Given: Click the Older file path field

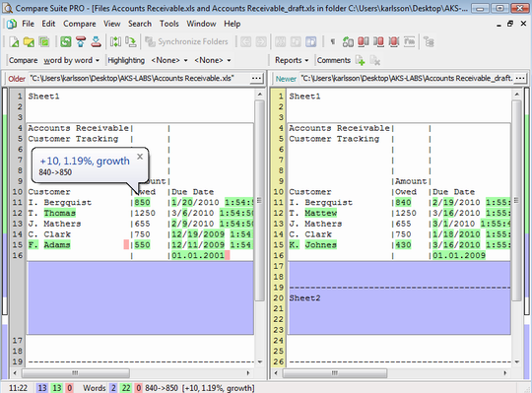Looking at the screenshot, I should (139, 79).
